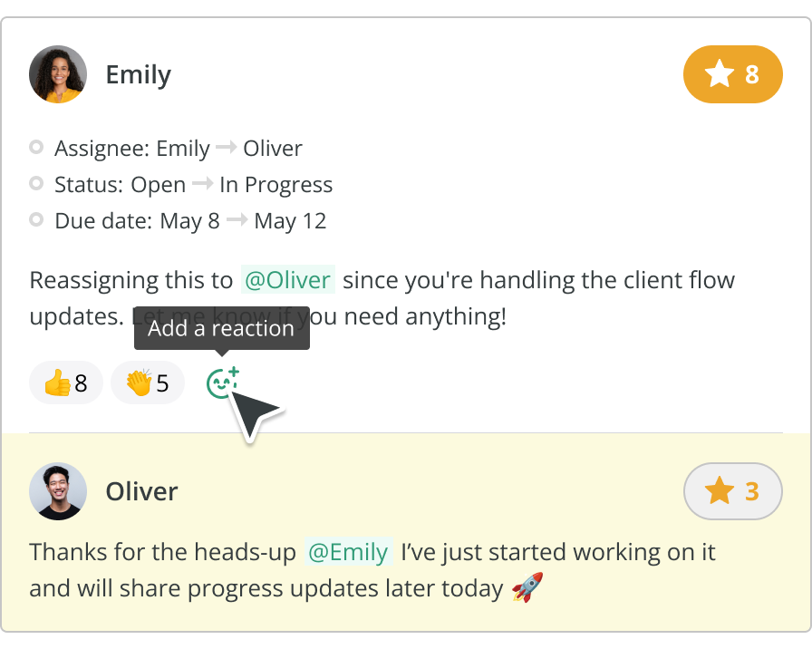
Task: Click the star icon in Oliver's badge
Action: pos(719,491)
